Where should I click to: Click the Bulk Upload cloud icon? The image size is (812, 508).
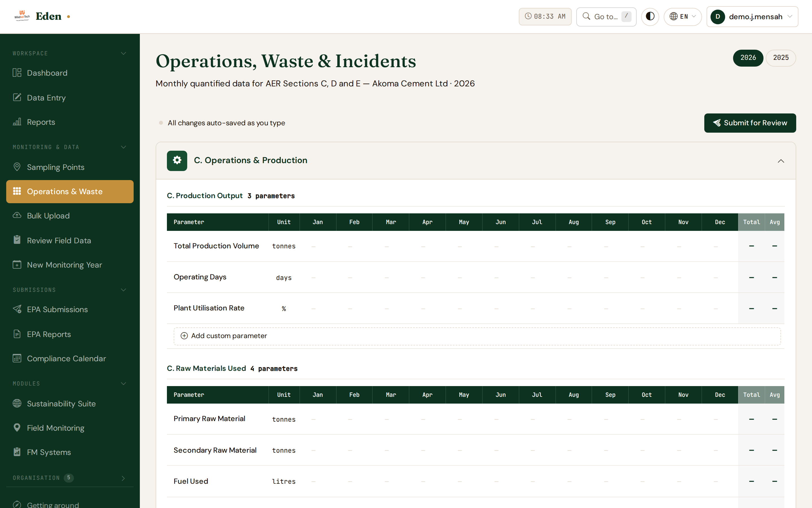coord(17,215)
